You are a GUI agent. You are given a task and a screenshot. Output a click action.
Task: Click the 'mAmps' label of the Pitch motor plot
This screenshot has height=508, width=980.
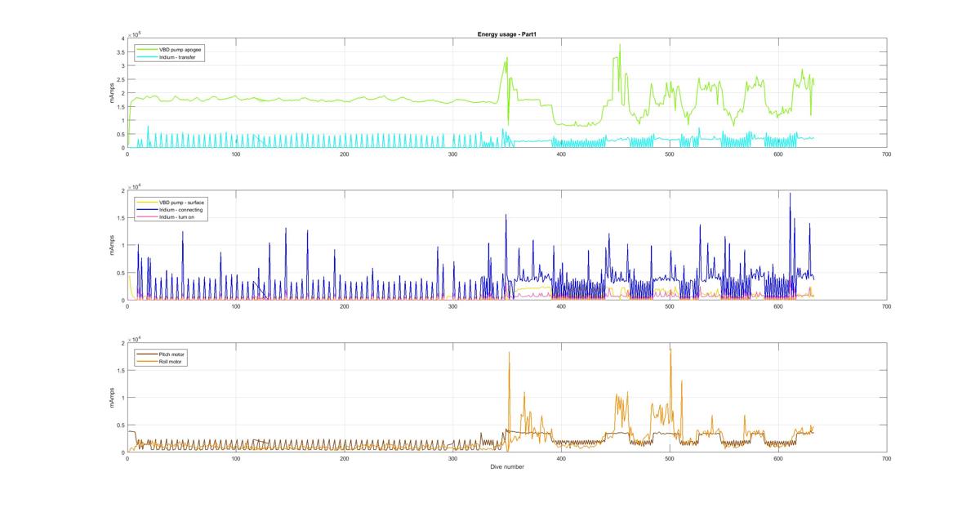[x=112, y=398]
